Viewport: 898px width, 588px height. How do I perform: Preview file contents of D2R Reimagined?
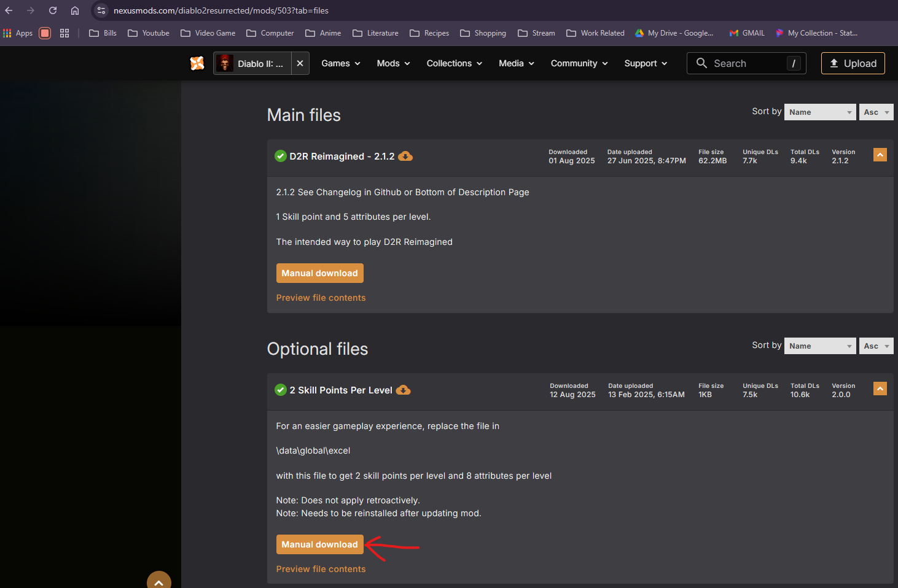321,298
